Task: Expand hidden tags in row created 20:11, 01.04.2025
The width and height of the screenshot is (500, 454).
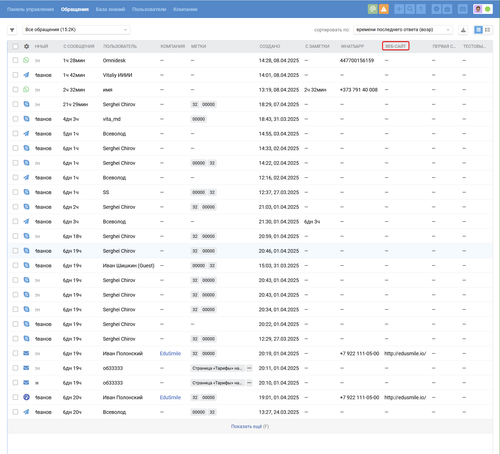Action: pyautogui.click(x=249, y=368)
